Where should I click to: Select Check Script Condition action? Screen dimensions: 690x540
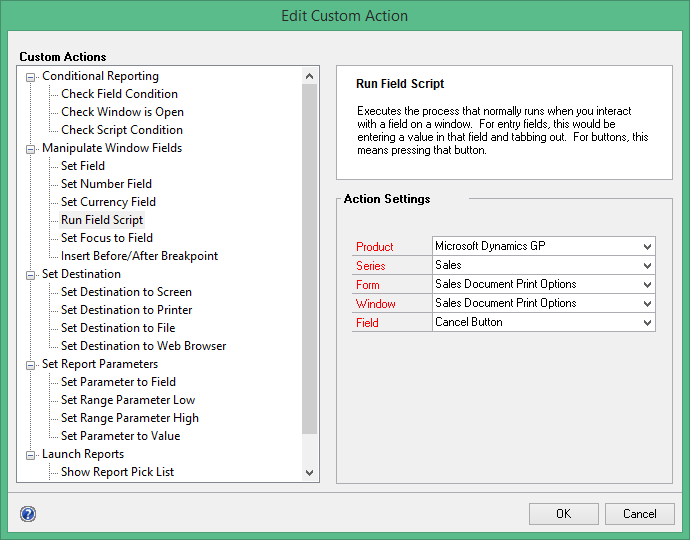tap(122, 130)
